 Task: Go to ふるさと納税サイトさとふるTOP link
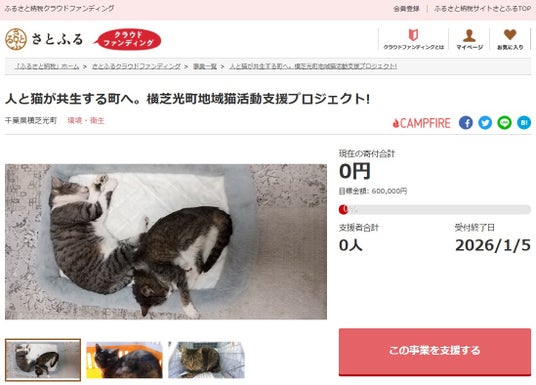tap(482, 9)
